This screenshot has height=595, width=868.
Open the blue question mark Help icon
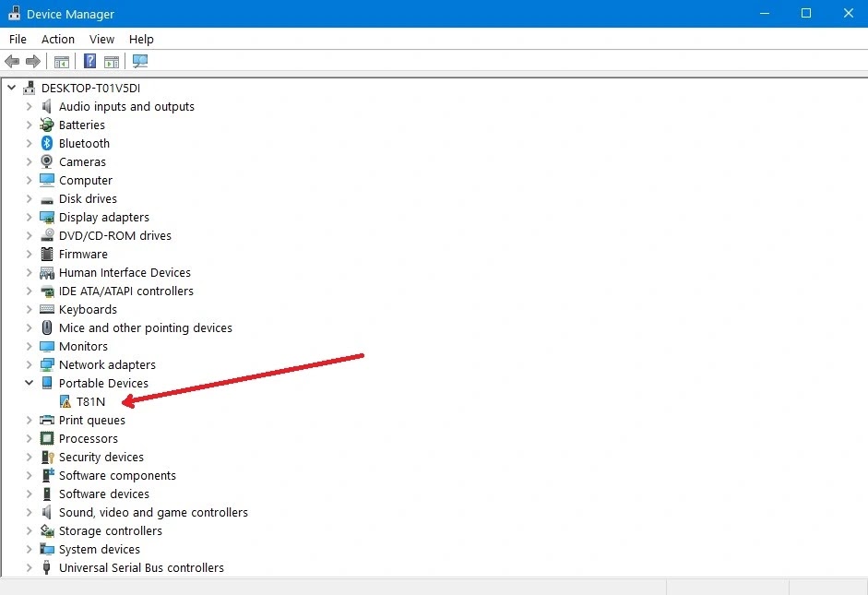[x=89, y=61]
